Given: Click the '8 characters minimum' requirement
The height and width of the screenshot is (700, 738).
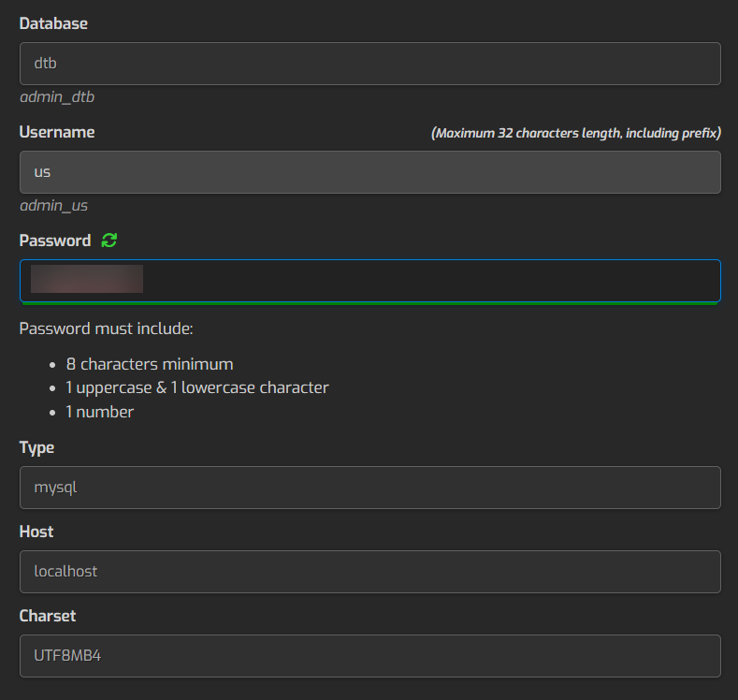Looking at the screenshot, I should pyautogui.click(x=150, y=364).
